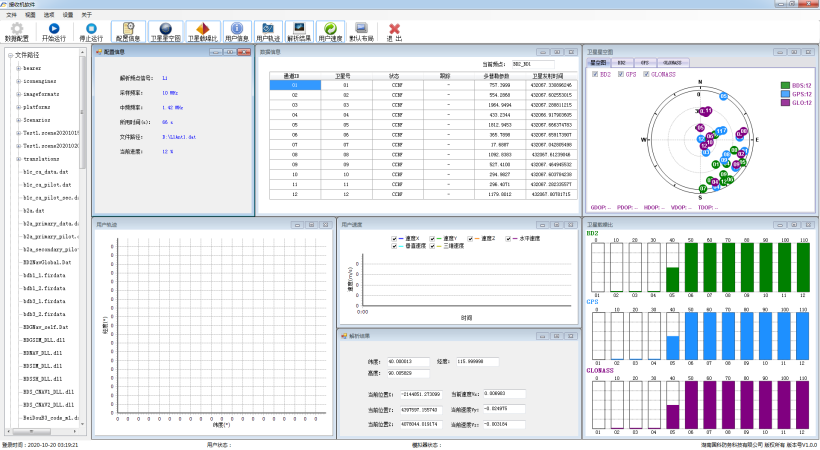Restore layout with 默认布局 icon
The image size is (820, 450).
[x=361, y=31]
